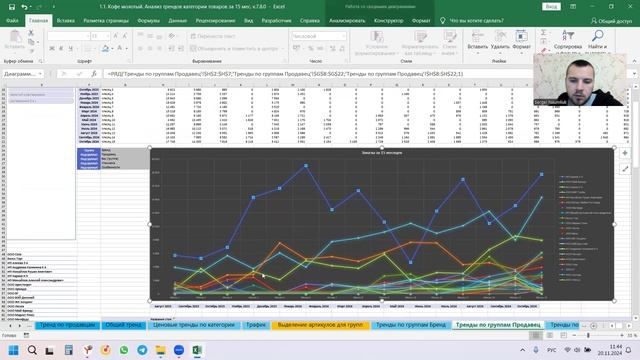Click the add new sheet plus icon
640x360 pixels.
(x=594, y=325)
